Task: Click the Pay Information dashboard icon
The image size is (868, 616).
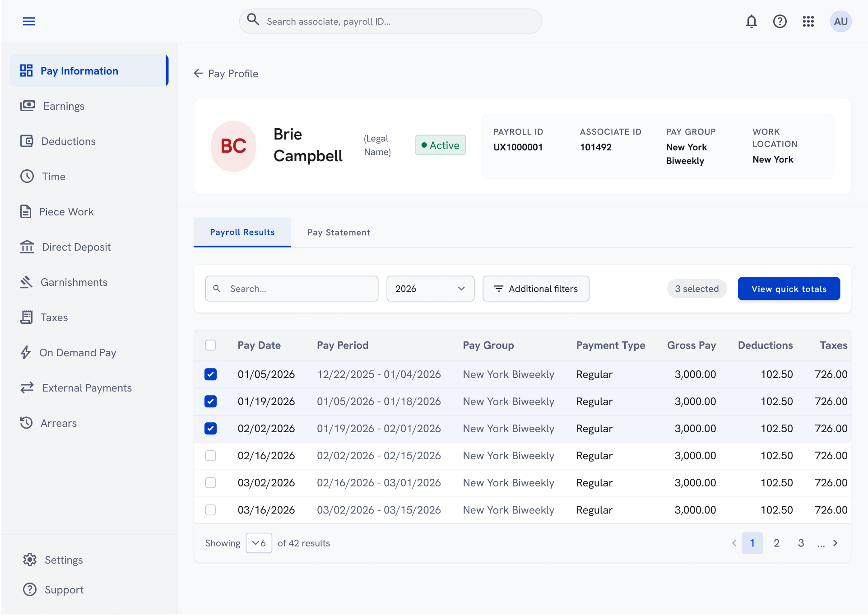Action: point(27,70)
